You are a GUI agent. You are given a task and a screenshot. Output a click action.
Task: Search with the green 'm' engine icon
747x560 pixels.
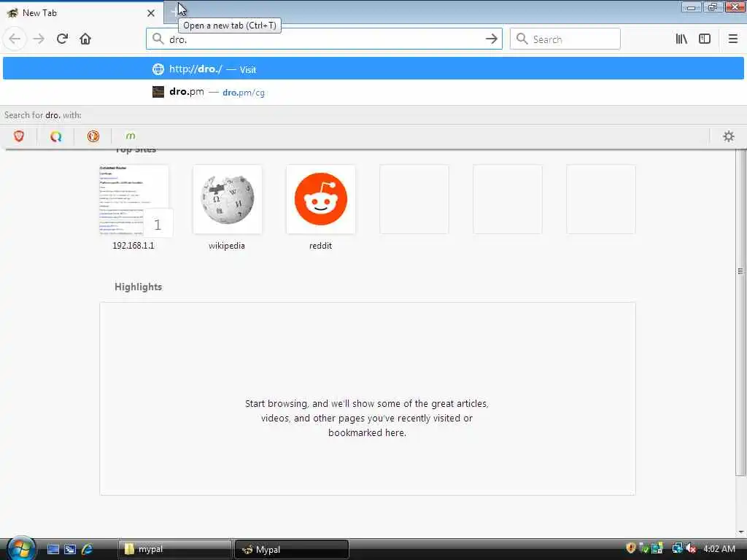[131, 136]
